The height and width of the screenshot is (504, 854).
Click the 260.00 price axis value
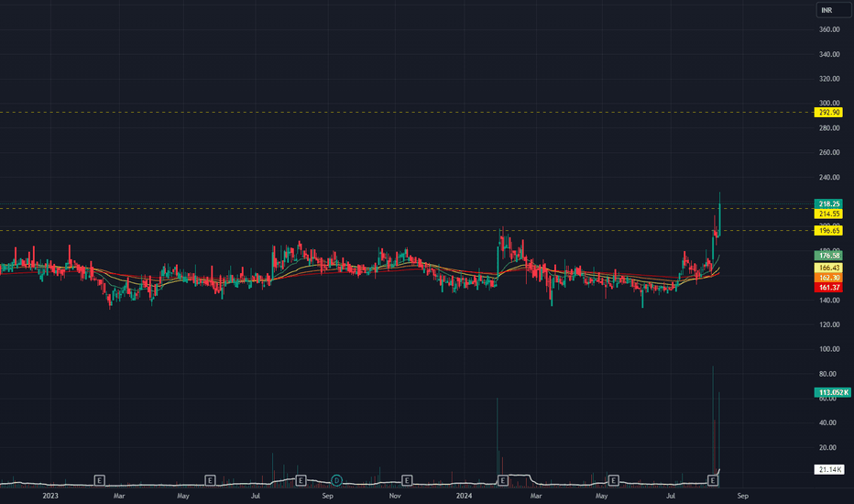829,152
